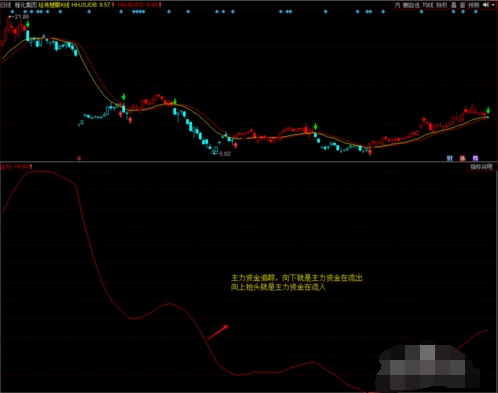Click the 叠 overlay icon

[x=454, y=5]
